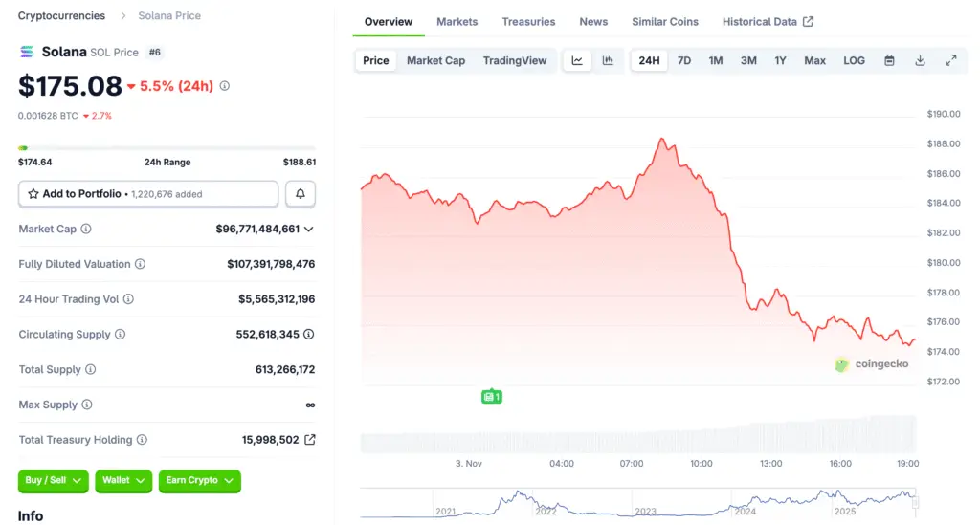The width and height of the screenshot is (980, 525).
Task: Open the Earn Crypto dropdown
Action: point(199,480)
